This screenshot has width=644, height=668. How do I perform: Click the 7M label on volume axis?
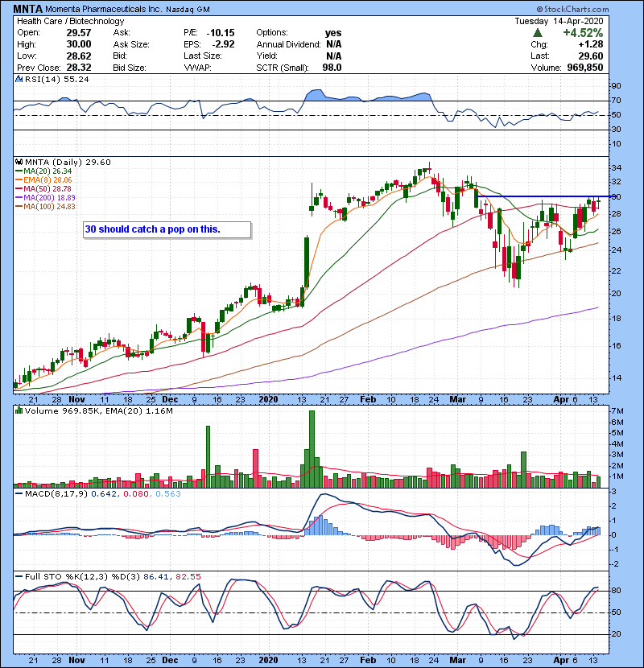pos(617,411)
